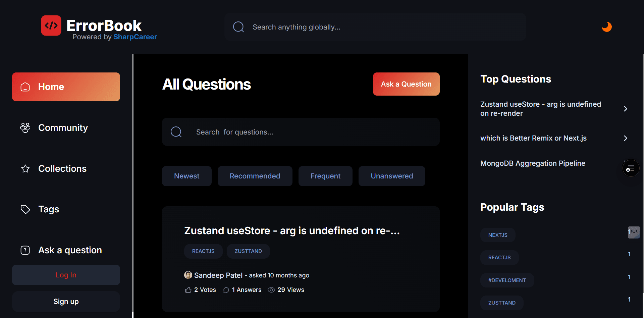Click the ErrorBook red code logo
The image size is (644, 318).
coord(51,25)
